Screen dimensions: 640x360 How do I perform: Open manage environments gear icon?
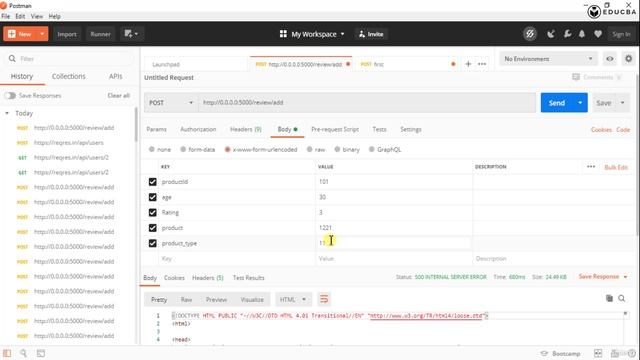point(629,59)
